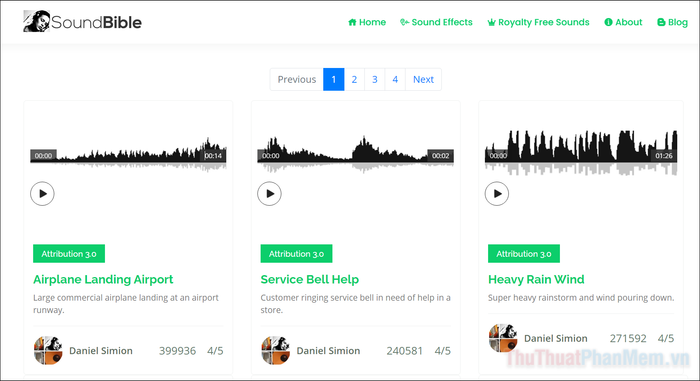Play the Heavy Rain Wind sound

[x=497, y=194]
